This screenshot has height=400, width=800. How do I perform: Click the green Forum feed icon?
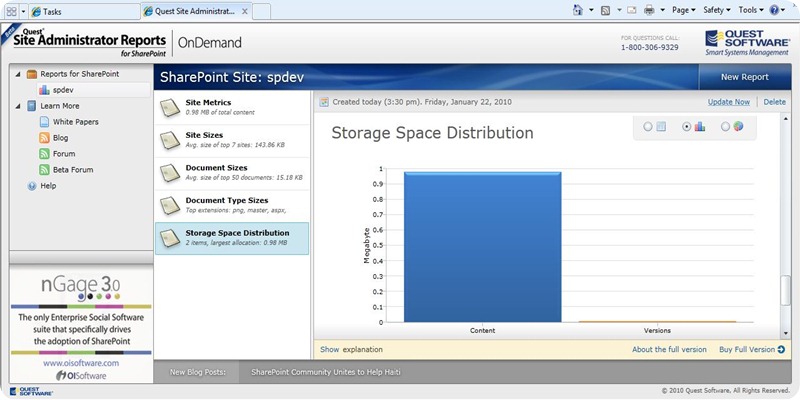coord(44,154)
